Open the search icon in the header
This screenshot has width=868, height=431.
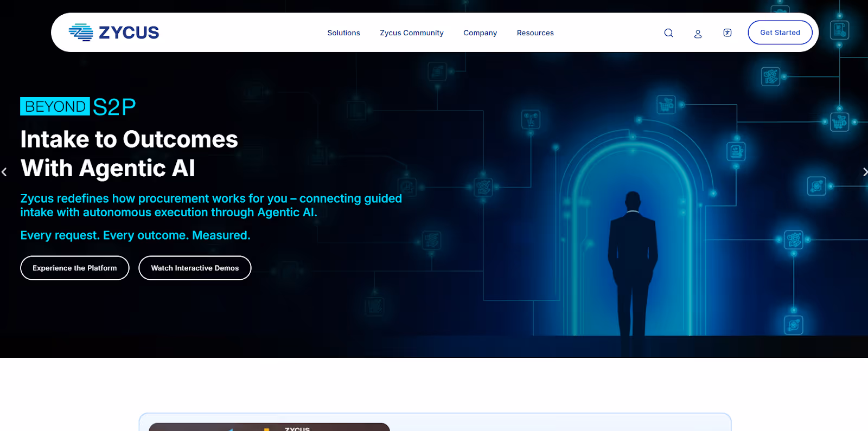(668, 33)
